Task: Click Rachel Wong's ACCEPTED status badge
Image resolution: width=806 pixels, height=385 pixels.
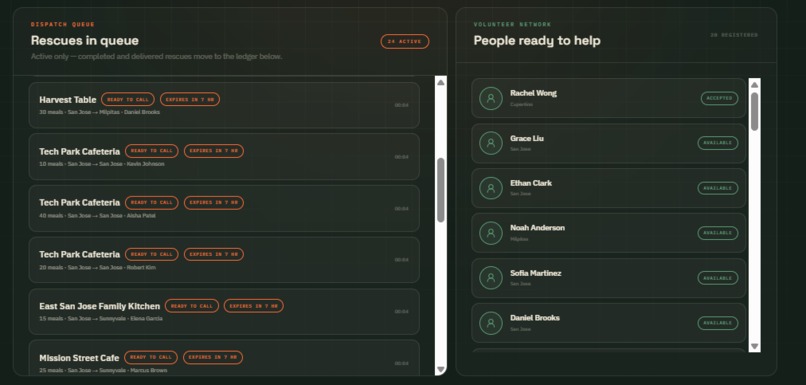Action: pos(719,98)
